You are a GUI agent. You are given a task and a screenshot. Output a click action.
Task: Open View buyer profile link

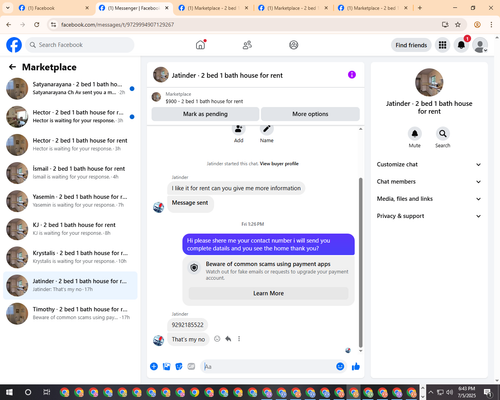(279, 164)
